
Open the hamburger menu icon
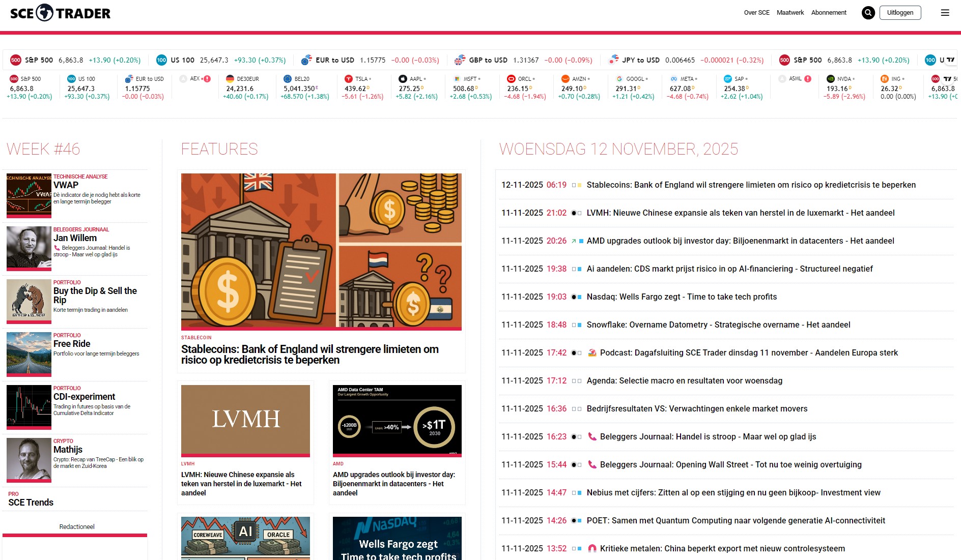point(945,13)
